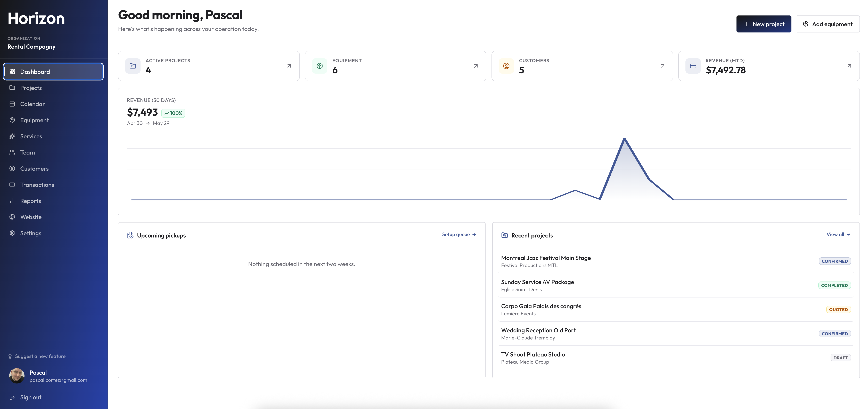This screenshot has height=409, width=868.
Task: Click the Equipment card green cube icon
Action: pos(320,66)
